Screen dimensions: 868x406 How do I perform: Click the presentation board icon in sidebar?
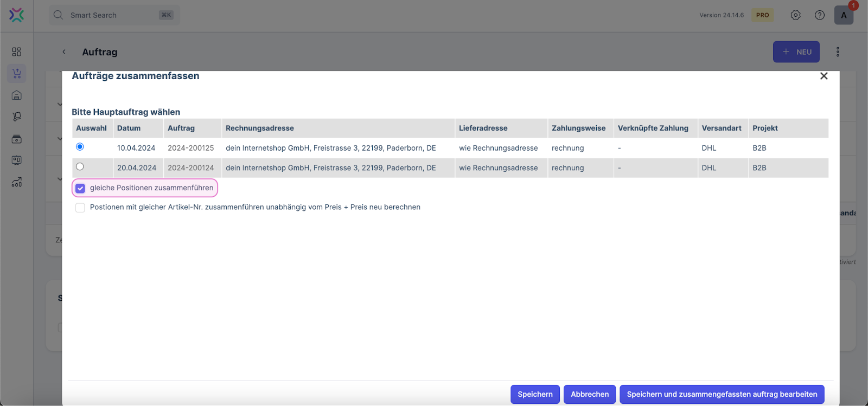pyautogui.click(x=16, y=160)
